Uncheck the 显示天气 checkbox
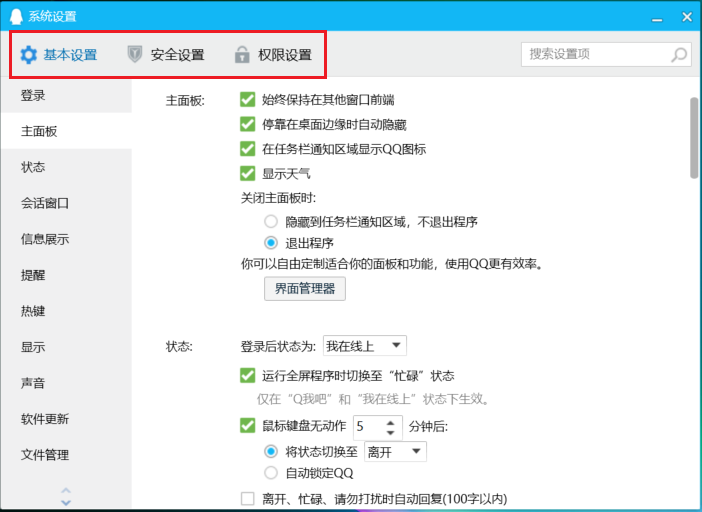 (x=248, y=173)
